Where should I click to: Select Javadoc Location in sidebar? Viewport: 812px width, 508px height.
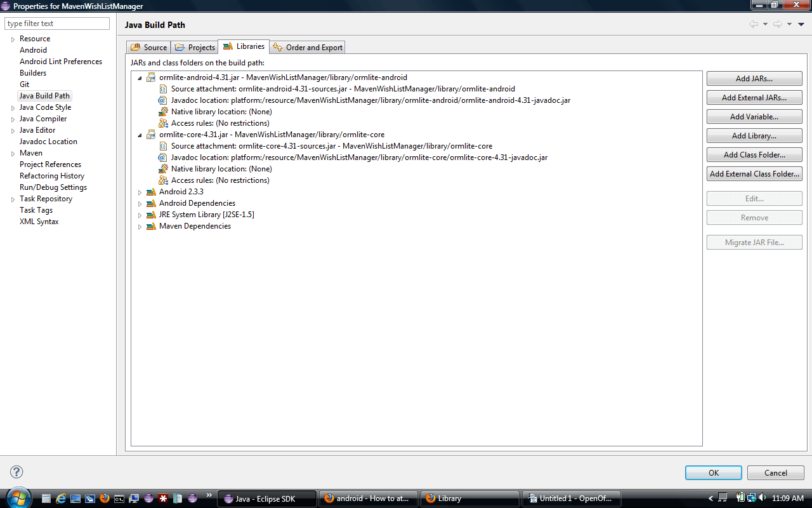[x=48, y=142]
